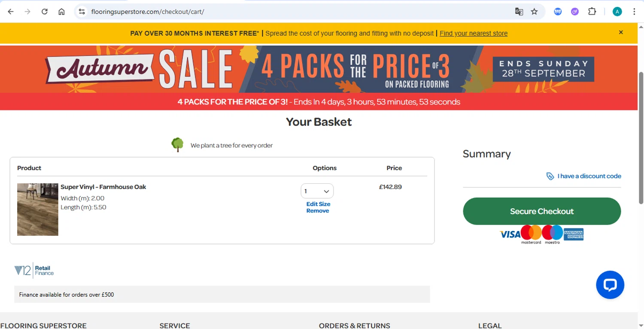Open the live chat bubble

point(610,285)
